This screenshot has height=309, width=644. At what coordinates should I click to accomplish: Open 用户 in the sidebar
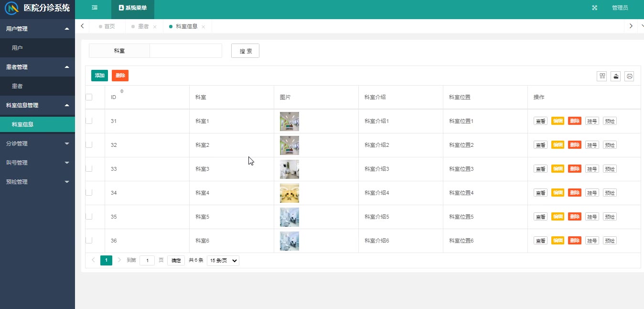(37, 48)
